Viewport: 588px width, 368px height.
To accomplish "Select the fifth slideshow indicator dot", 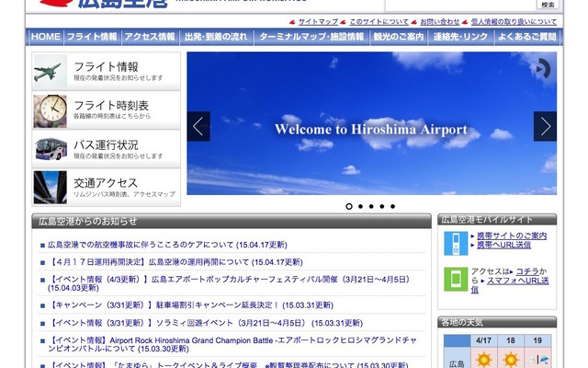I will (x=392, y=206).
